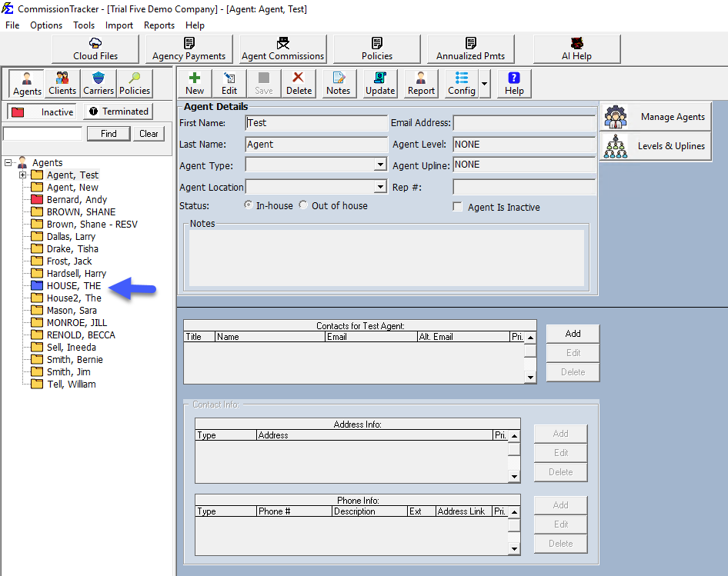728x576 pixels.
Task: Choose the Out of house radio option
Action: (x=303, y=205)
